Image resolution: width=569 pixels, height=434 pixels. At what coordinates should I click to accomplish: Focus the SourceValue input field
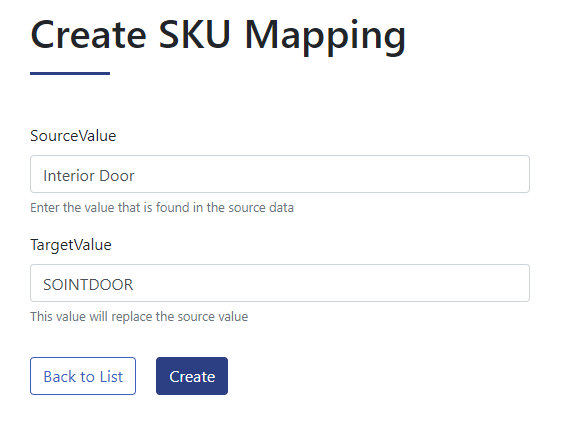pos(280,174)
